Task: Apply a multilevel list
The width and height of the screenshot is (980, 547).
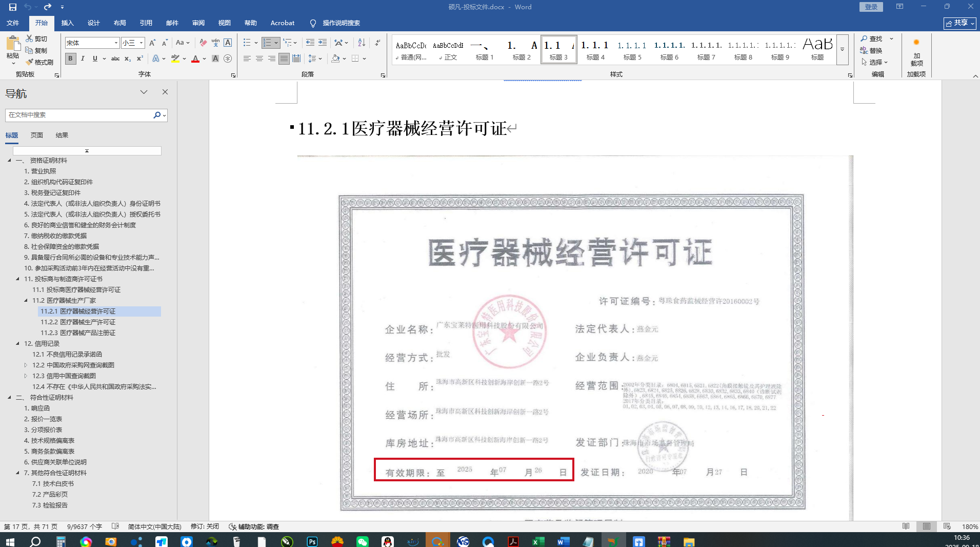Action: tap(288, 43)
